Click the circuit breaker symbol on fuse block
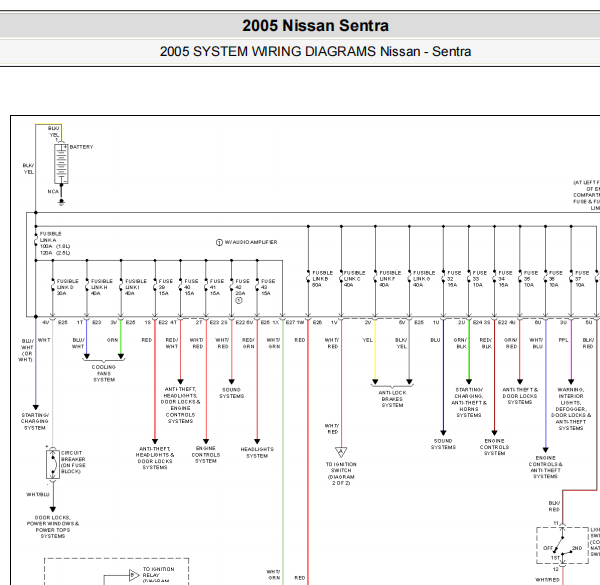Viewport: 600px width, 585px height. pyautogui.click(x=53, y=464)
